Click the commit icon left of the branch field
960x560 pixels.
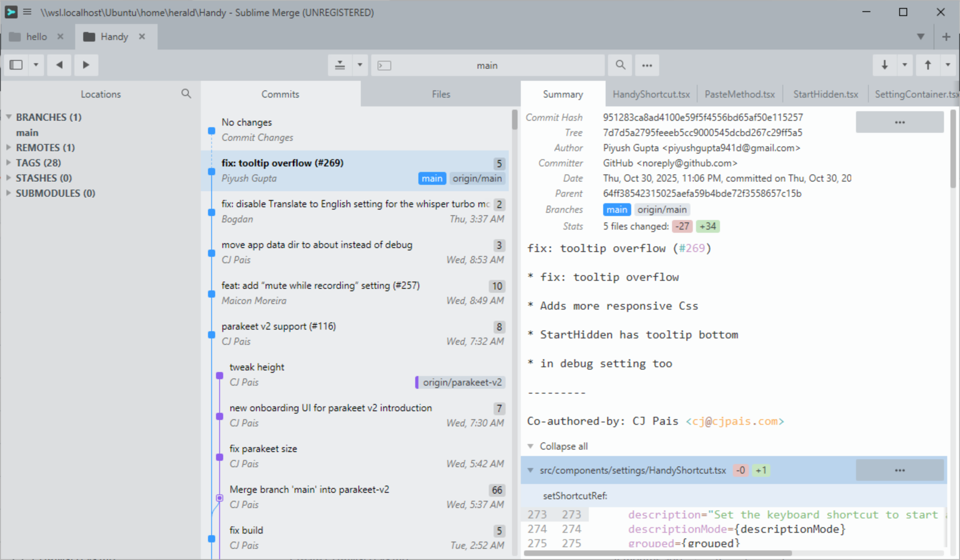coord(339,65)
